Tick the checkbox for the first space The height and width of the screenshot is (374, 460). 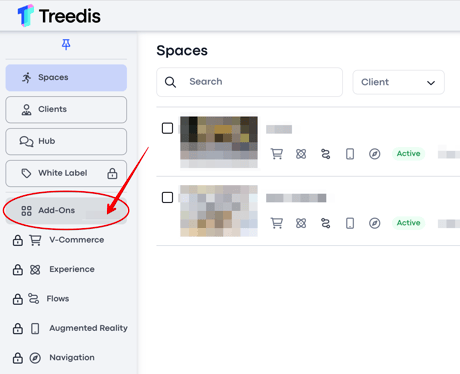pos(167,128)
